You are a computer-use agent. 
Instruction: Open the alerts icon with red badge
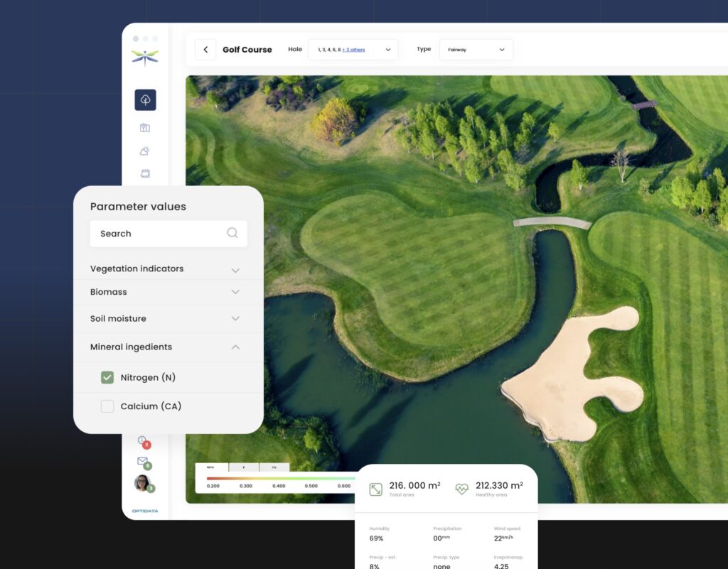pos(143,441)
